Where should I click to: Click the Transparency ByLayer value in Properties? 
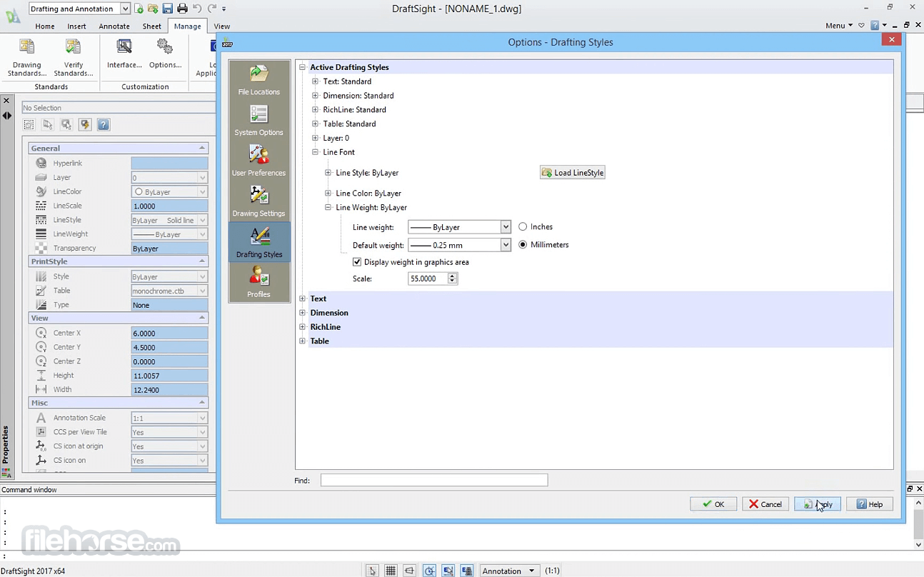(169, 249)
